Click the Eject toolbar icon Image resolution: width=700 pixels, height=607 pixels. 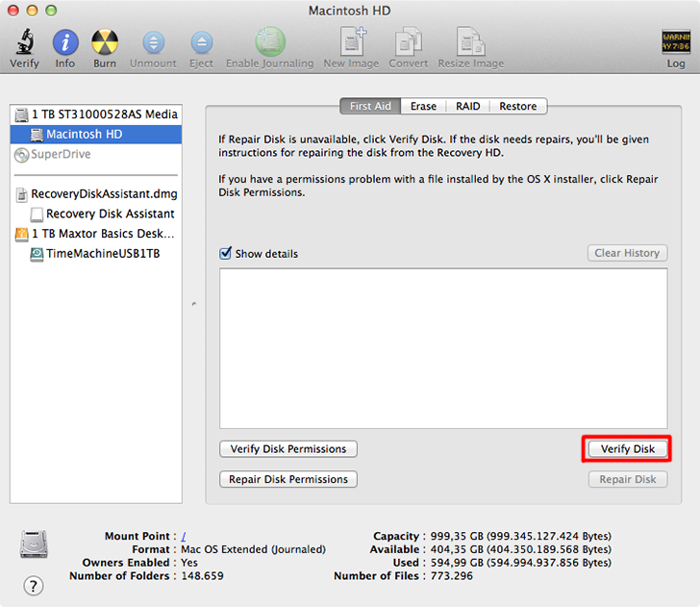(x=202, y=43)
